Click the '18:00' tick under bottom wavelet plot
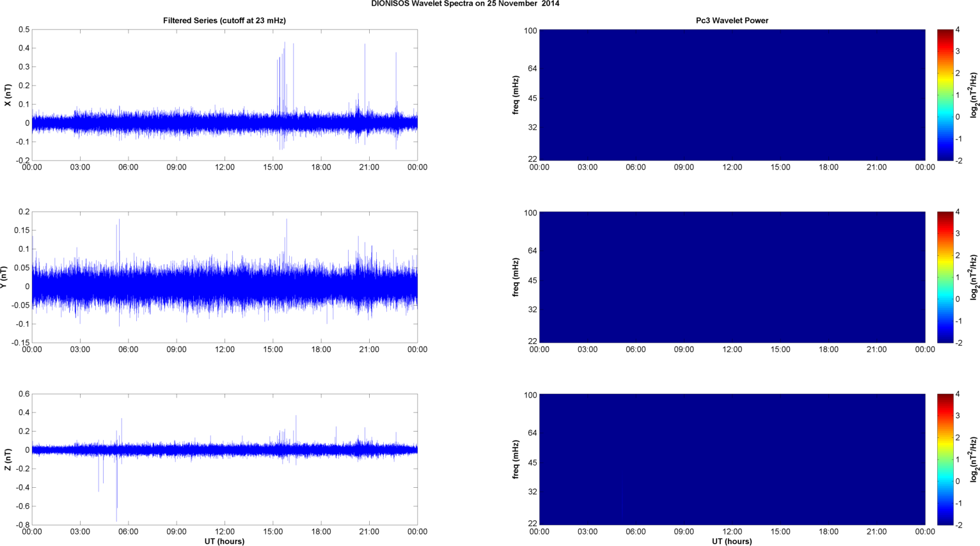Screen dimensions: 980x546 coord(828,532)
